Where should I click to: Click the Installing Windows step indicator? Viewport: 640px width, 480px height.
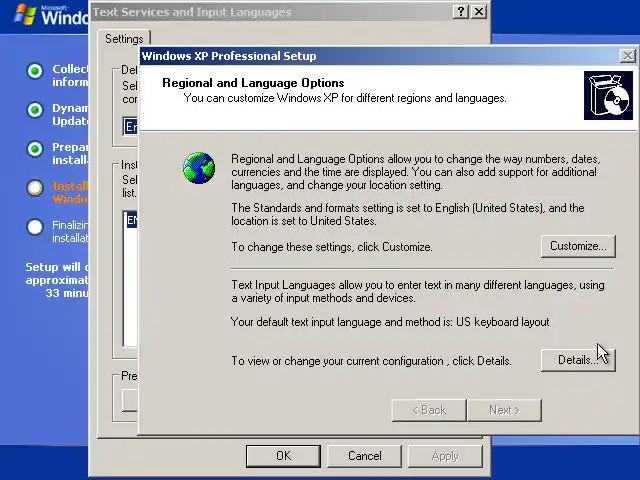35,188
